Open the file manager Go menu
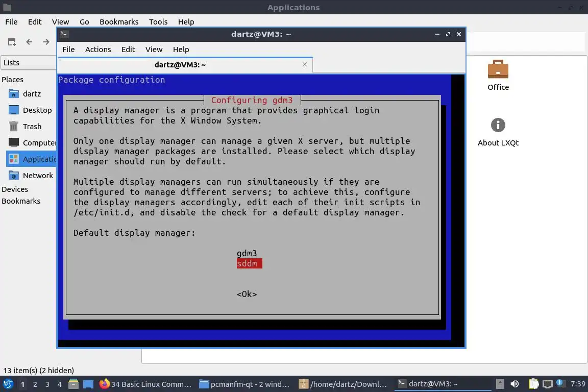The image size is (588, 392). 84,22
